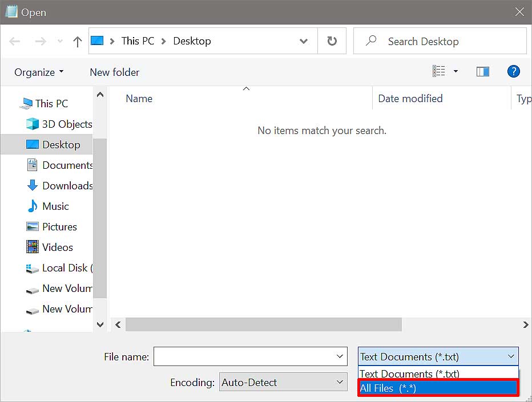
Task: Expand the Encoding Auto-Detect dropdown
Action: [283, 382]
